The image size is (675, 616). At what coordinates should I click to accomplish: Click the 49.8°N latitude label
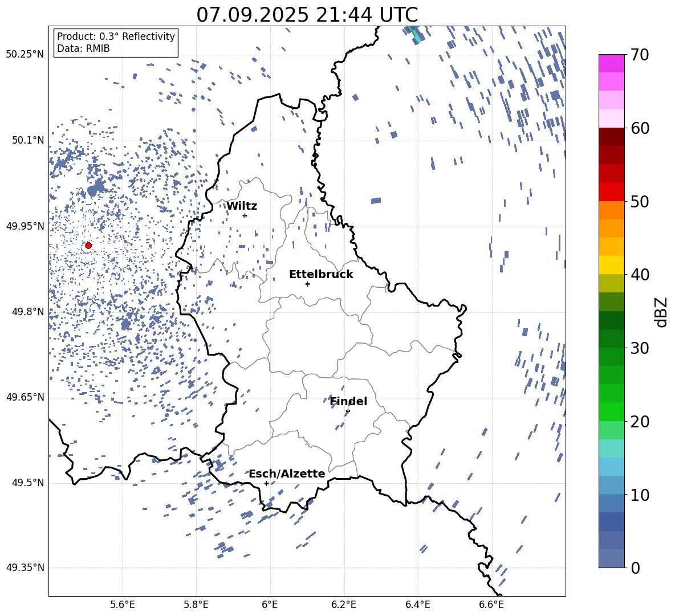coord(27,312)
